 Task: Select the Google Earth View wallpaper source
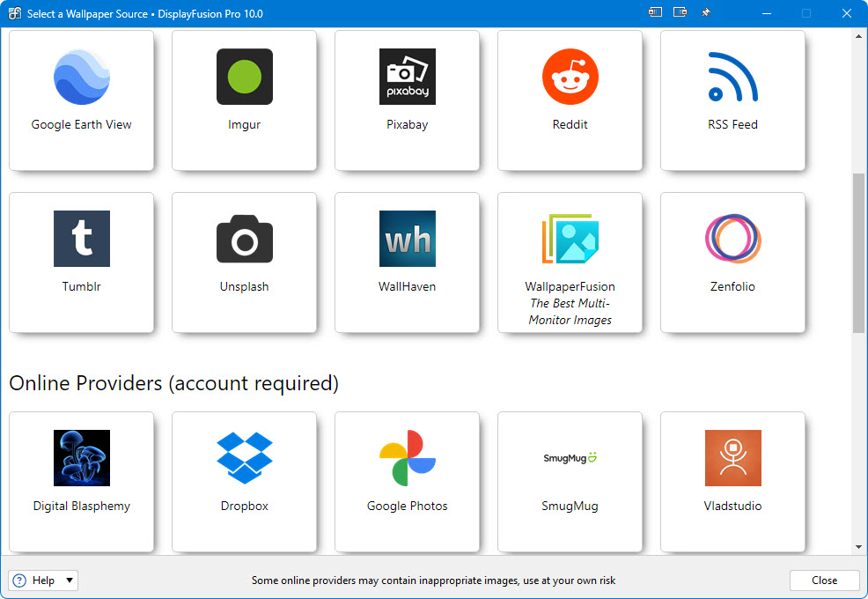click(x=81, y=100)
